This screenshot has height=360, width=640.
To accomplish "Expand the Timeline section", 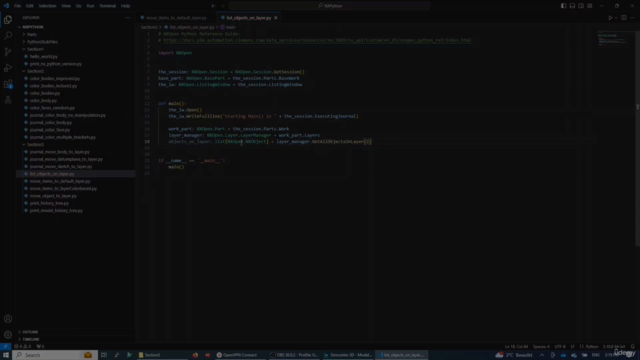I will pyautogui.click(x=31, y=339).
